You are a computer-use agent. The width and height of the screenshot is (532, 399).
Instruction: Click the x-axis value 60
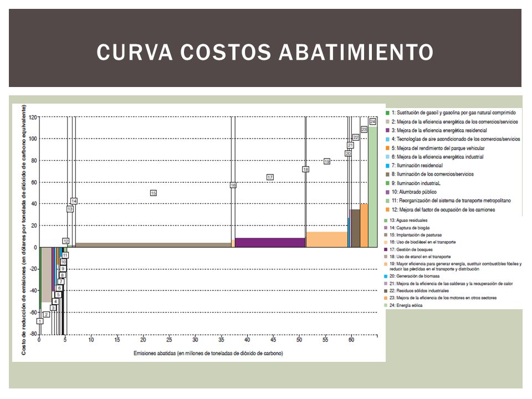[351, 340]
